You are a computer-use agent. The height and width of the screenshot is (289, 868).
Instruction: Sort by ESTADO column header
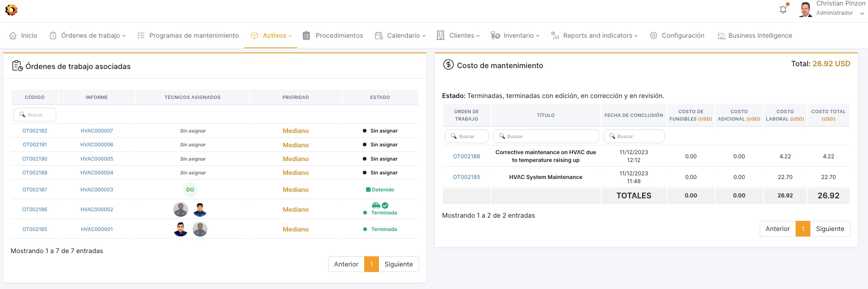coord(380,97)
